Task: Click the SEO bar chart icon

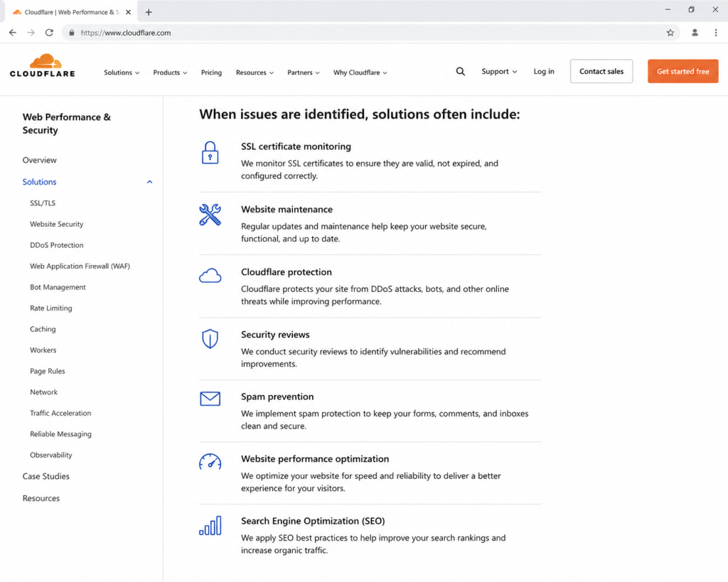Action: point(210,525)
